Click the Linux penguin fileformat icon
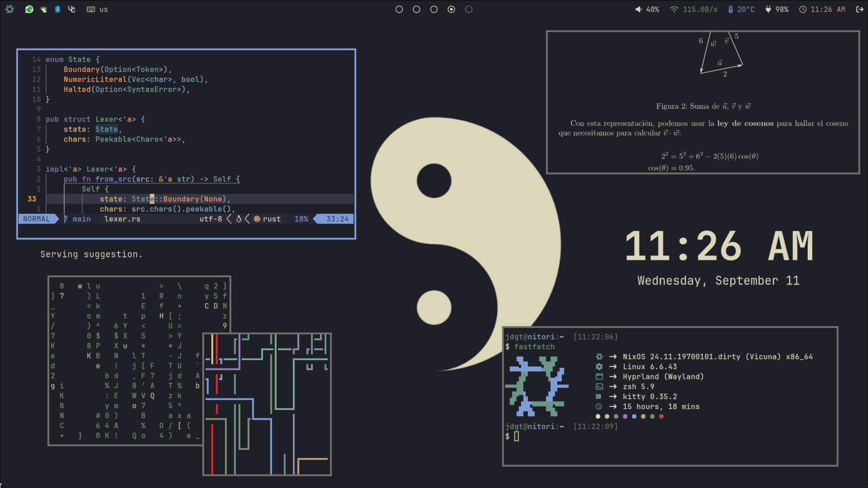This screenshot has height=488, width=868. click(x=239, y=219)
